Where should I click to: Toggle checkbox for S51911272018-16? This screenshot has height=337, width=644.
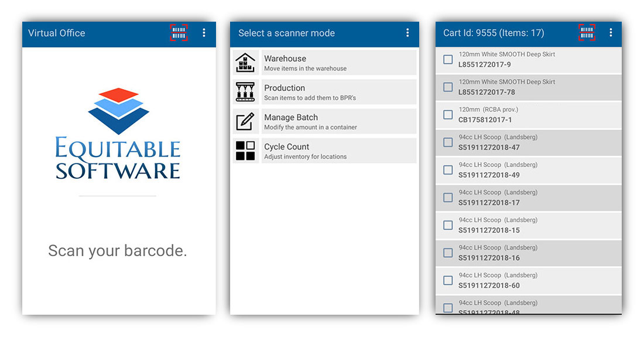click(448, 253)
